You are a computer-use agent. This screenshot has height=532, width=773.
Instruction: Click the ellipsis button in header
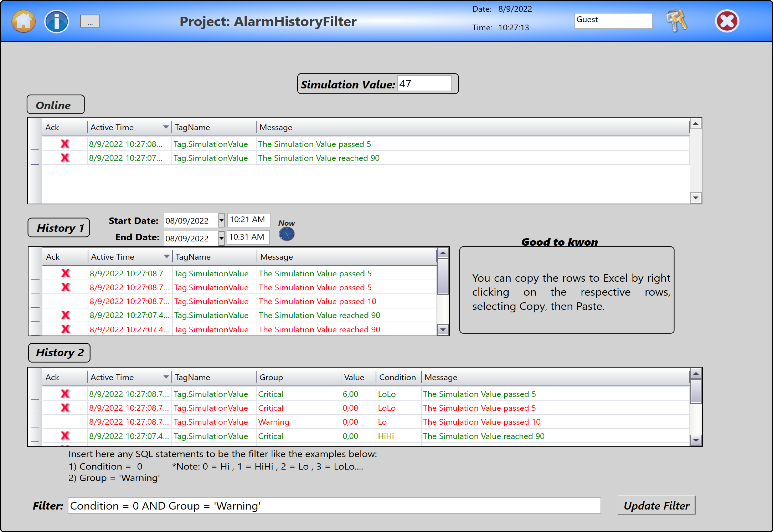[90, 21]
